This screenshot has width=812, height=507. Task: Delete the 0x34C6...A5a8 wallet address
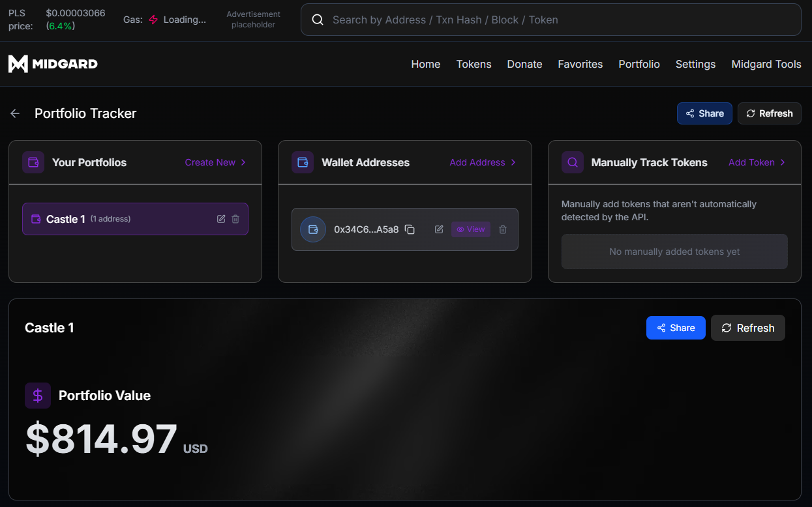[503, 229]
